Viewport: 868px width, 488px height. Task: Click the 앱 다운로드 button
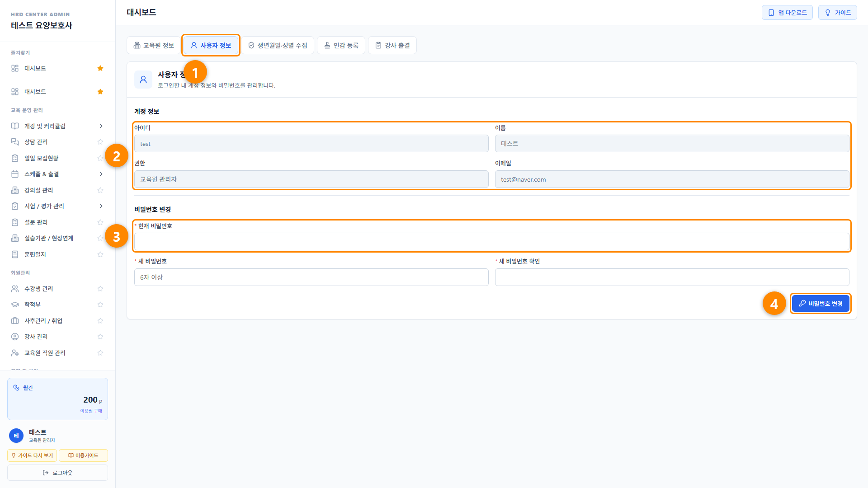pyautogui.click(x=787, y=13)
